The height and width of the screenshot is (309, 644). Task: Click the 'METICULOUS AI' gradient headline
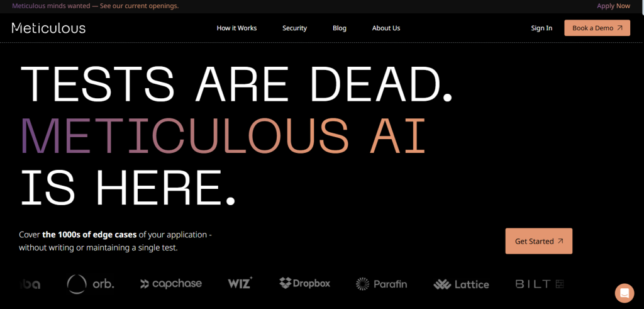(x=223, y=136)
